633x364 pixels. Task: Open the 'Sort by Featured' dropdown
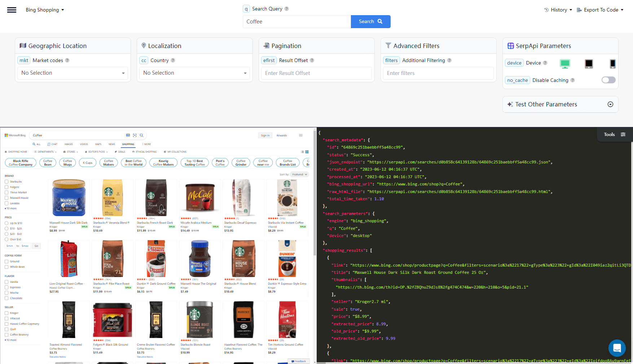tap(299, 174)
